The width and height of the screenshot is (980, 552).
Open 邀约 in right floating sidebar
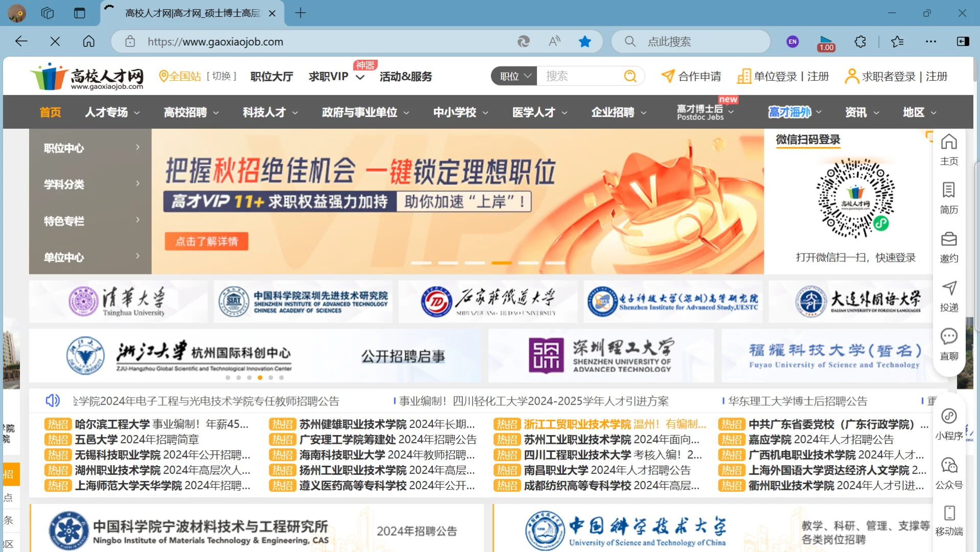(x=949, y=247)
